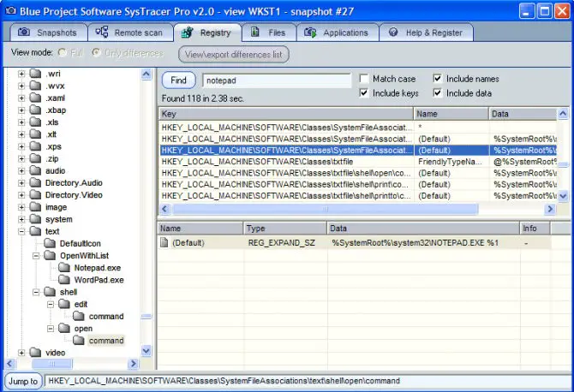574x392 pixels.
Task: Open the Snapshots tab
Action: pyautogui.click(x=48, y=33)
